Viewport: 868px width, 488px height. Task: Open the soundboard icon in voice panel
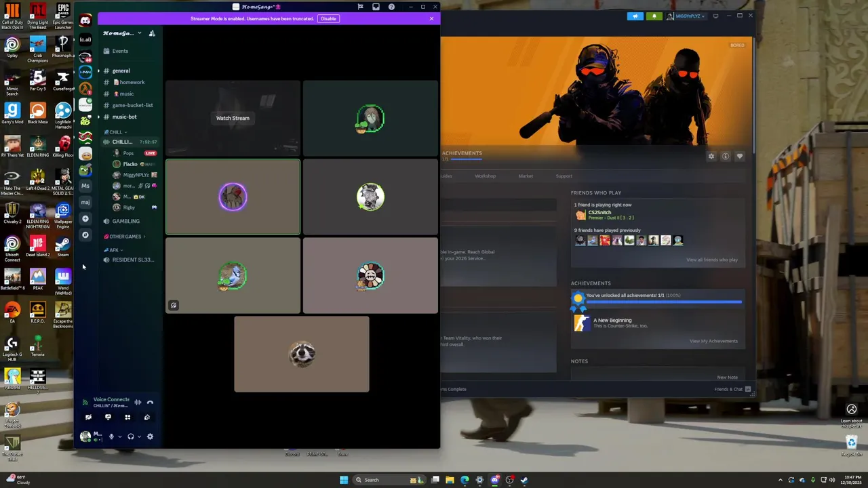tap(146, 417)
